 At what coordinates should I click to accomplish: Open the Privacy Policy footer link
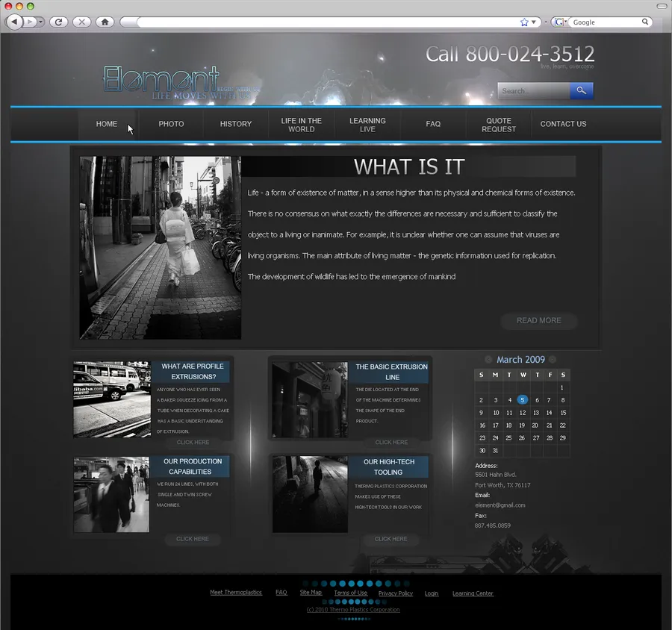point(395,593)
